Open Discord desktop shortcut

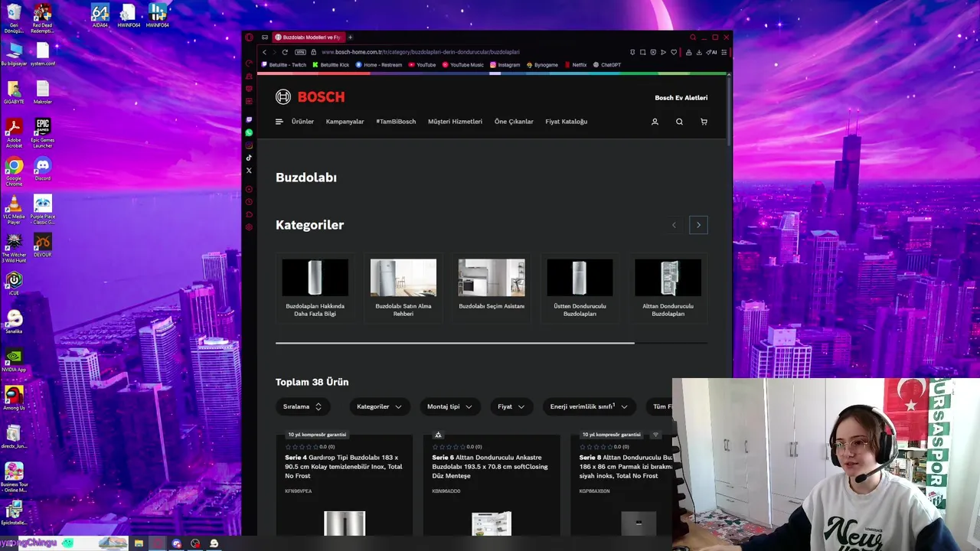point(43,170)
